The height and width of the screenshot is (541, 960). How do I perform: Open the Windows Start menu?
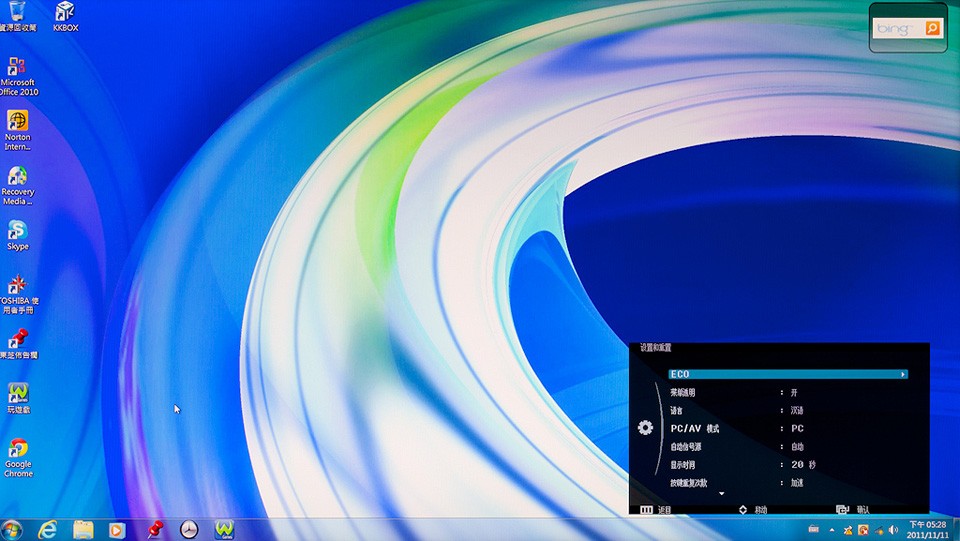[x=12, y=529]
